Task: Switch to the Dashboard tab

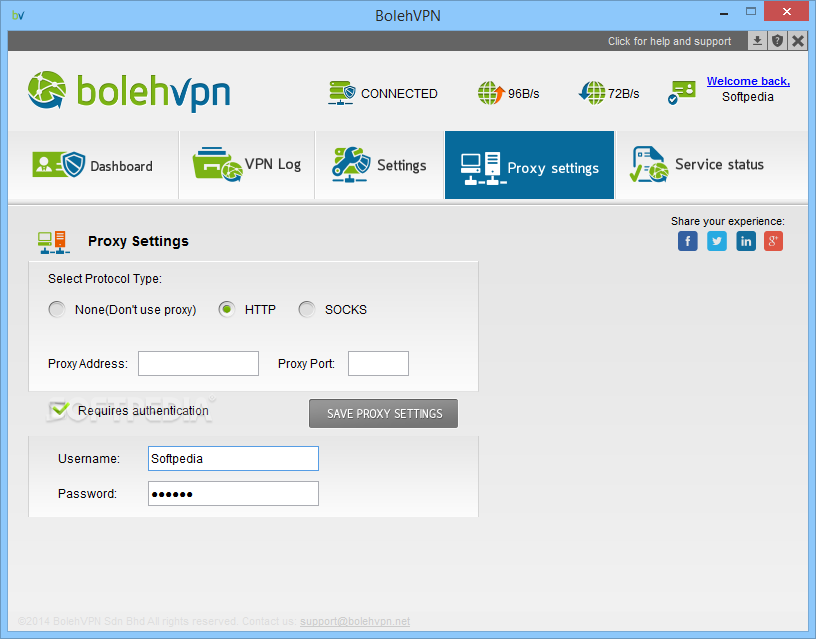Action: (93, 165)
